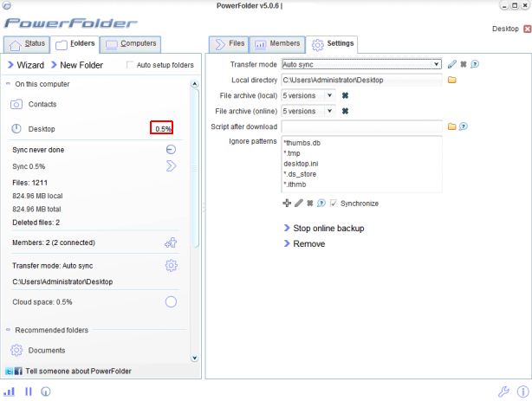Open the notices info icon bottom left
The height and width of the screenshot is (401, 532).
tap(46, 391)
